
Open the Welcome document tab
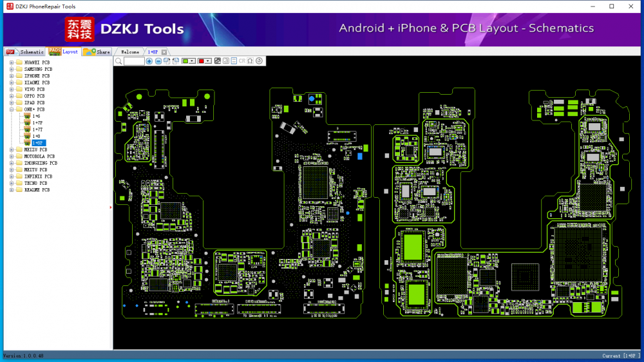130,52
